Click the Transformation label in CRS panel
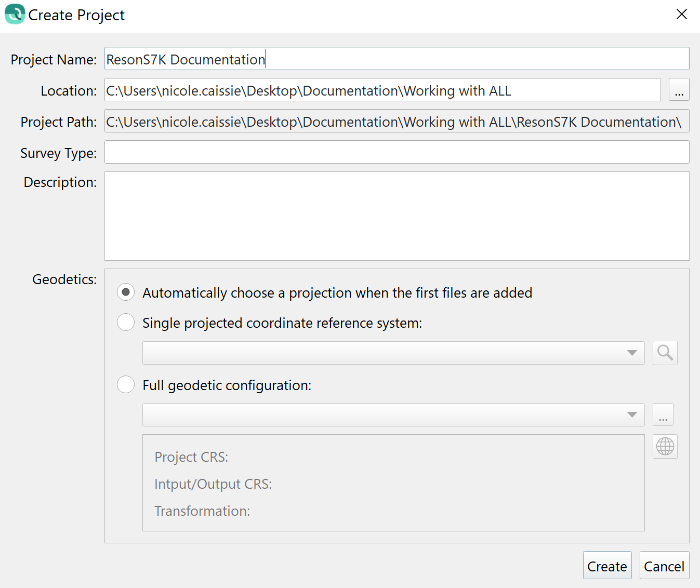The height and width of the screenshot is (588, 700). pyautogui.click(x=202, y=511)
